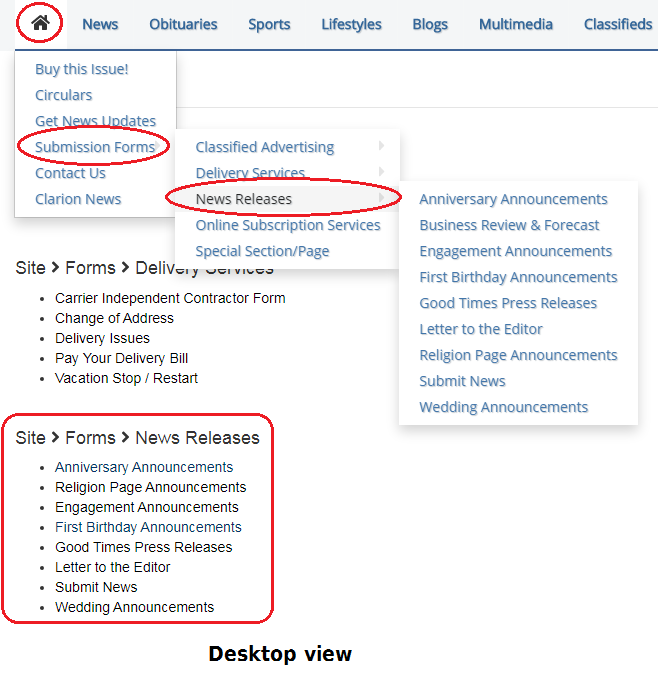Open Wedding Announcements in flyout menu
The height and width of the screenshot is (683, 658).
503,407
